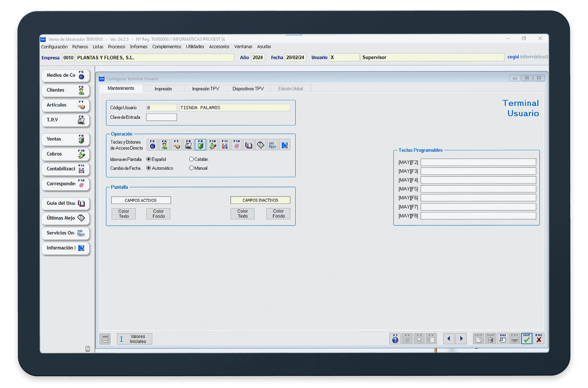
Task: Open the Utilidades menu
Action: pyautogui.click(x=195, y=47)
